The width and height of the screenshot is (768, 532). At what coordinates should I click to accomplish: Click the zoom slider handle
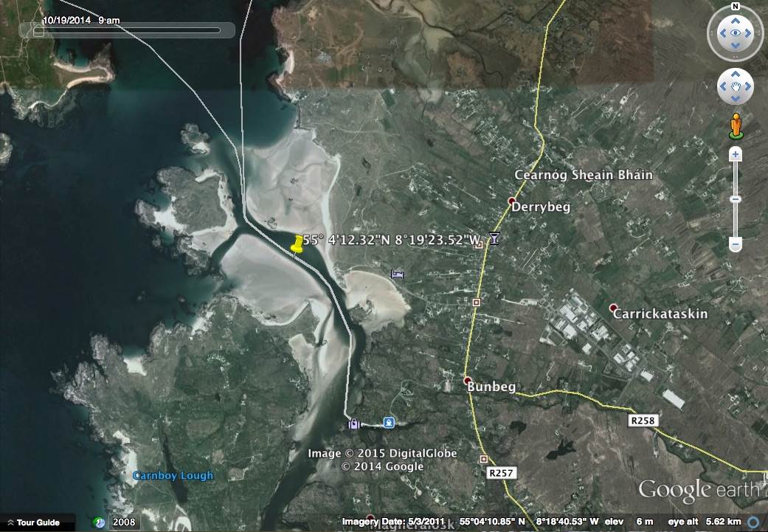(x=735, y=199)
